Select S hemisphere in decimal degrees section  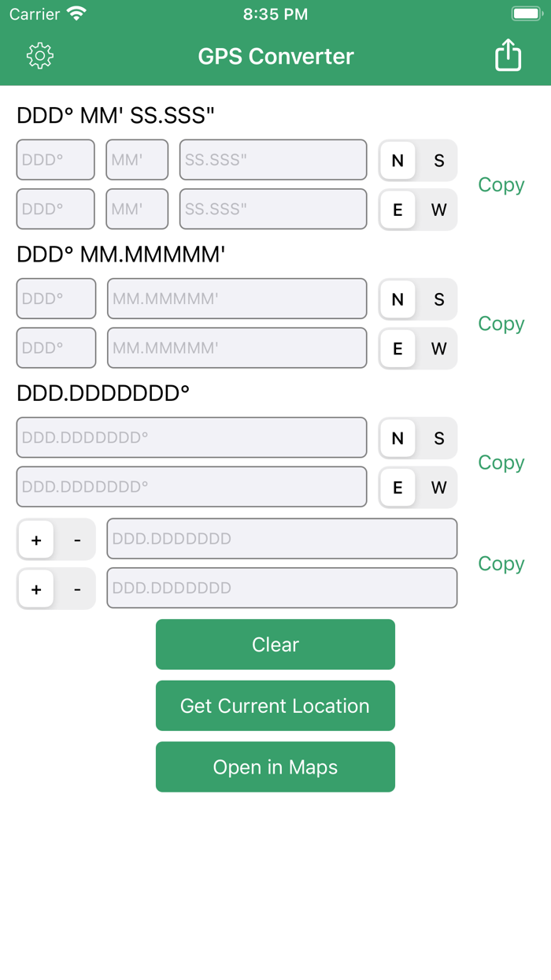tap(438, 438)
